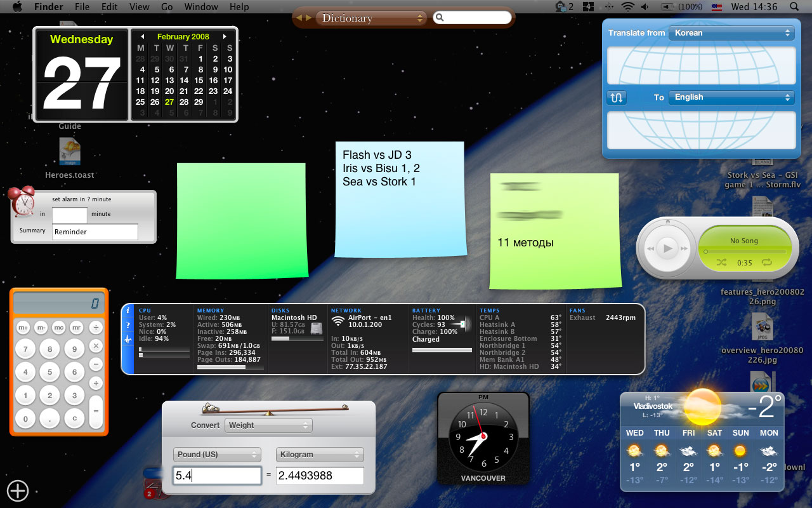Image resolution: width=812 pixels, height=508 pixels.
Task: Click the kilogram result field showing 2.4493988
Action: pos(320,476)
